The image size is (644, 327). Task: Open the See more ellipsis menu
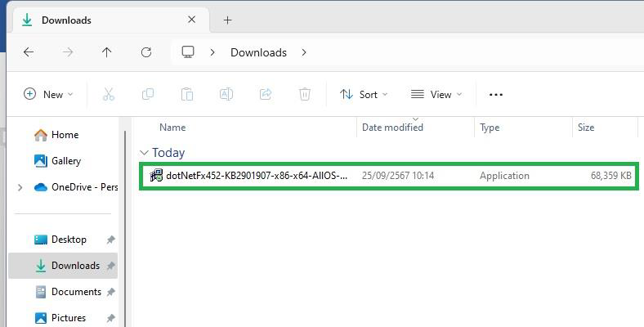pos(496,95)
